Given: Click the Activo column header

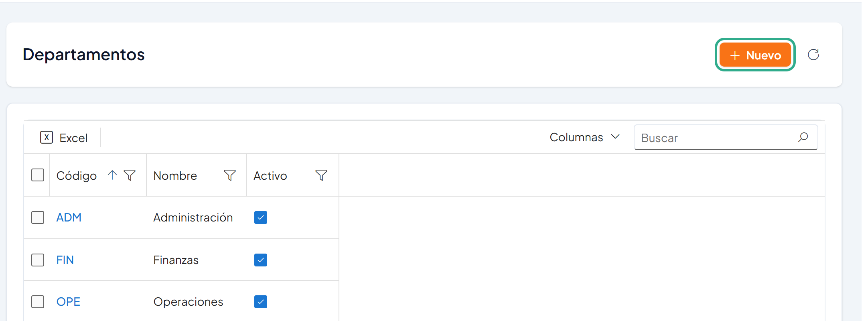Looking at the screenshot, I should 270,176.
